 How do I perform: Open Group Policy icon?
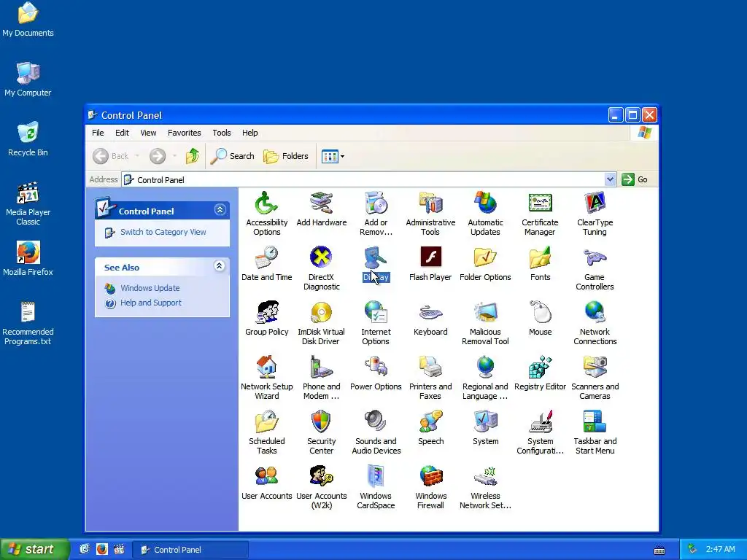point(266,312)
